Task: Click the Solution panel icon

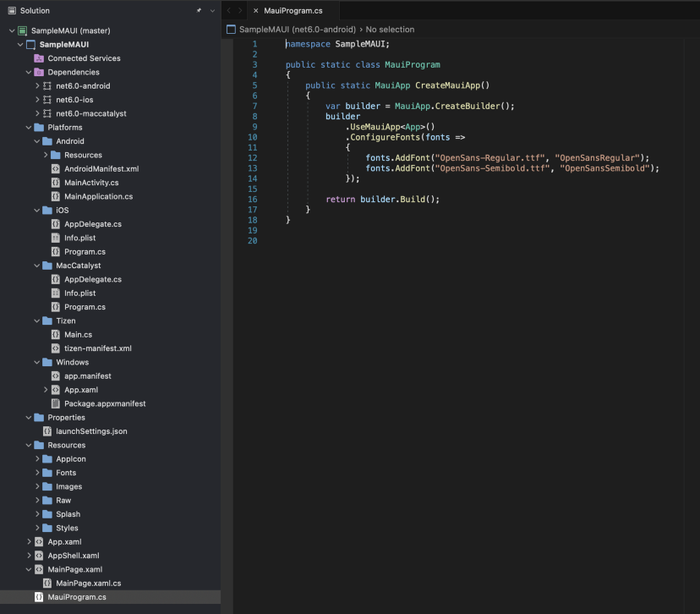Action: click(12, 10)
